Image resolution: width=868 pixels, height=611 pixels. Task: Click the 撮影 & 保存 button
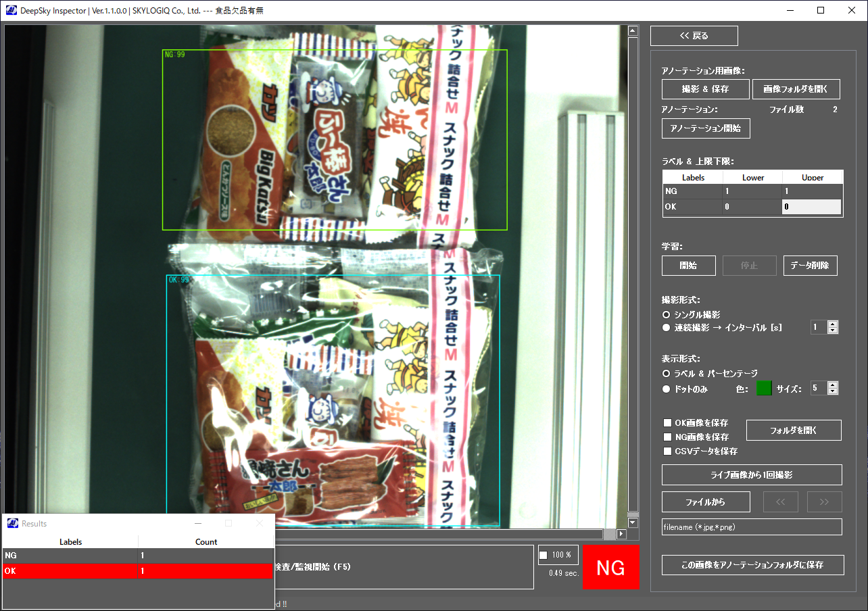(x=706, y=89)
